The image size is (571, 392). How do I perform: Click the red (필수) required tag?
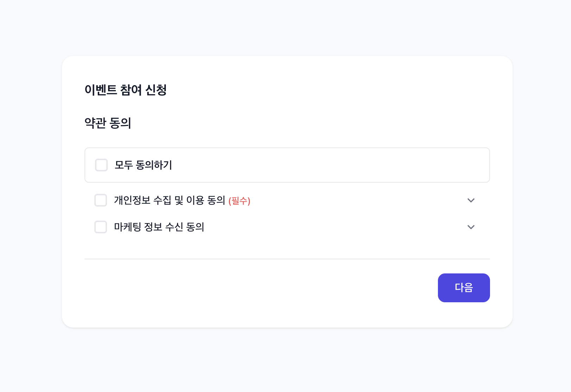(239, 201)
